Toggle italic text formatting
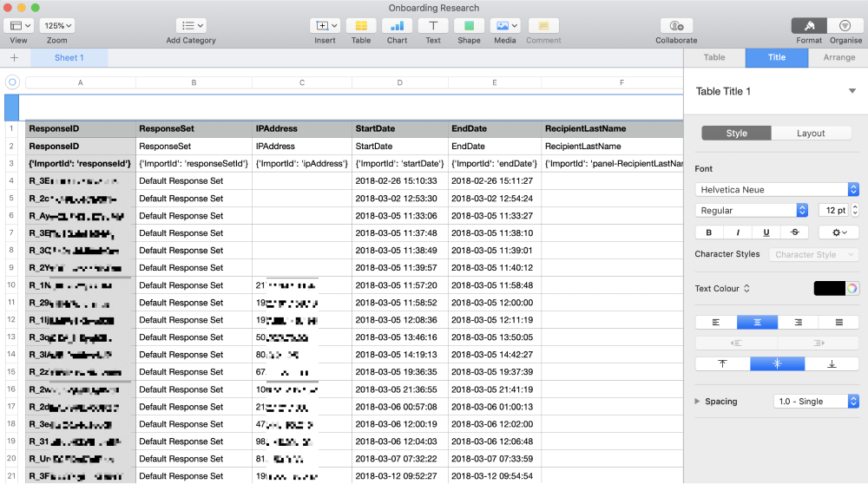The width and height of the screenshot is (868, 484). point(738,232)
